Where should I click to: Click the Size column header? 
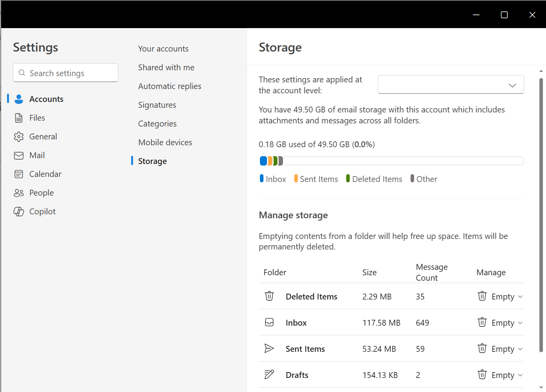click(x=369, y=273)
